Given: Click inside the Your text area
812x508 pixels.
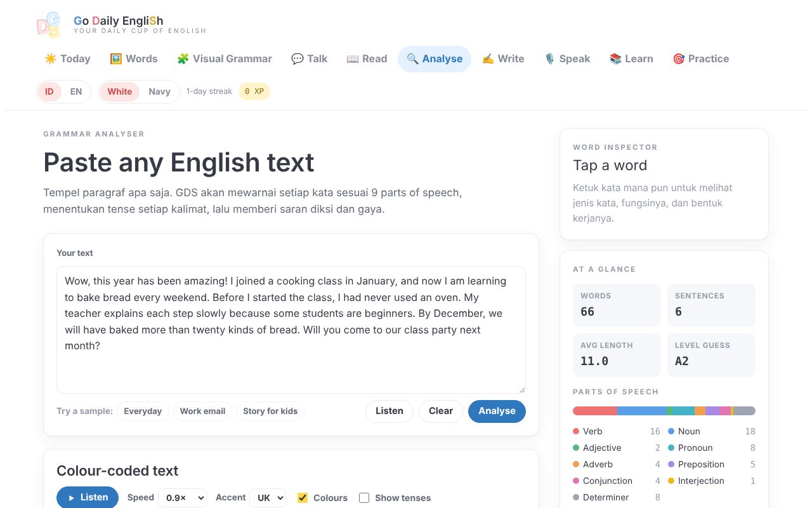Looking at the screenshot, I should 291,330.
